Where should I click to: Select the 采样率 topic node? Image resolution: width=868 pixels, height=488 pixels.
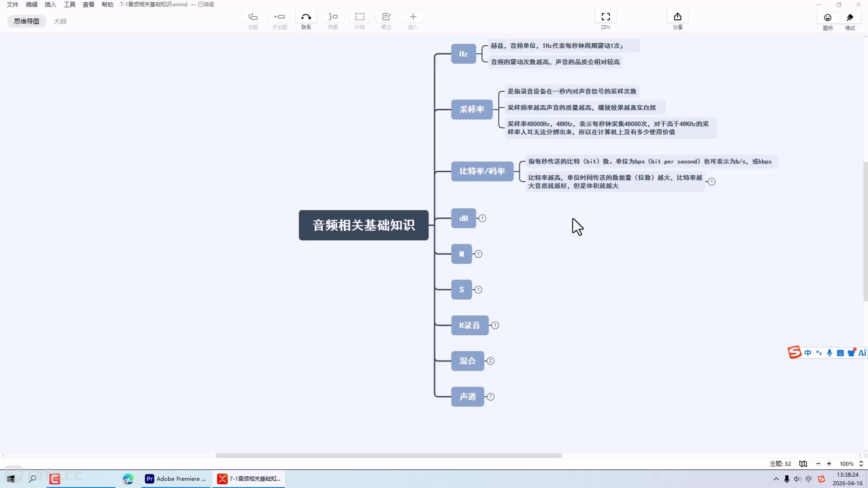click(472, 109)
